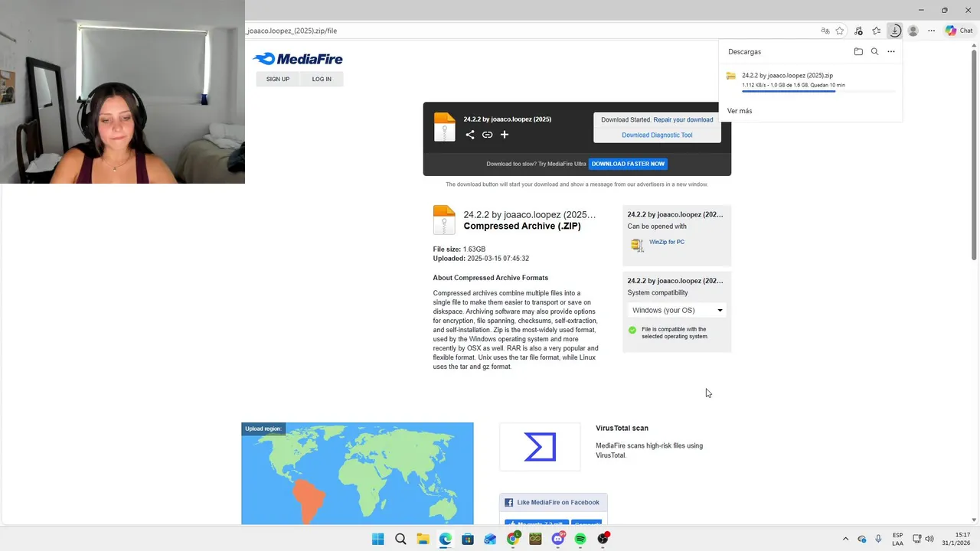Click the download progress bar

pyautogui.click(x=819, y=92)
